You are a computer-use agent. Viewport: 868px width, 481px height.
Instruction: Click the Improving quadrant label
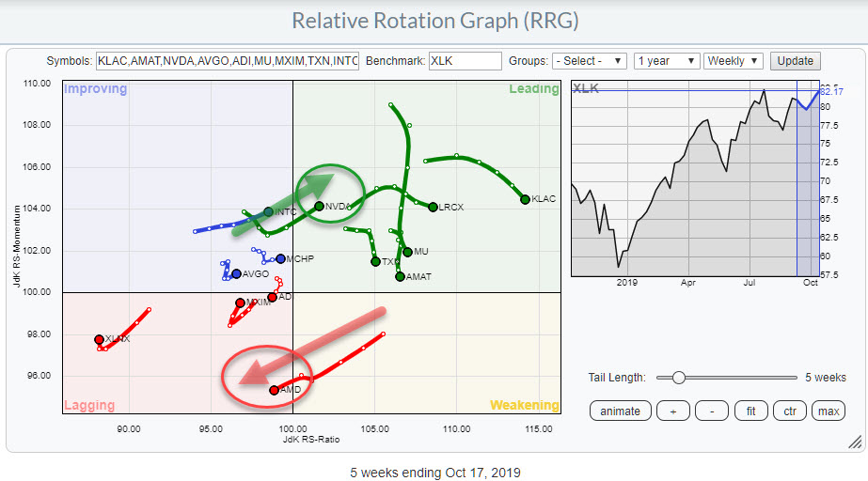pos(95,89)
